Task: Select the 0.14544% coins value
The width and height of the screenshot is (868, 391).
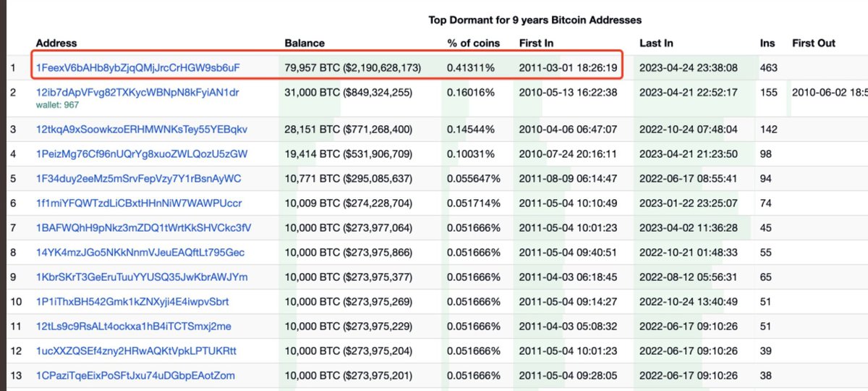Action: pos(471,130)
